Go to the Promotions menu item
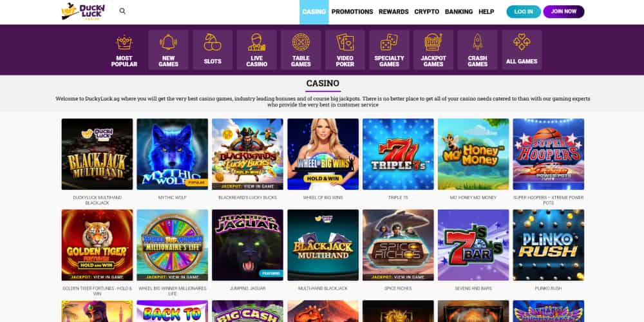644x322 pixels. coord(352,12)
